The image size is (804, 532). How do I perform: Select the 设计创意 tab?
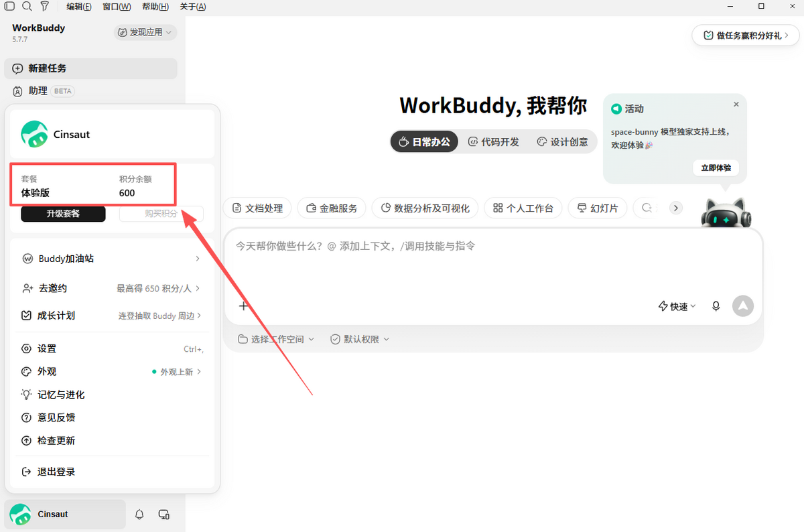(x=563, y=142)
